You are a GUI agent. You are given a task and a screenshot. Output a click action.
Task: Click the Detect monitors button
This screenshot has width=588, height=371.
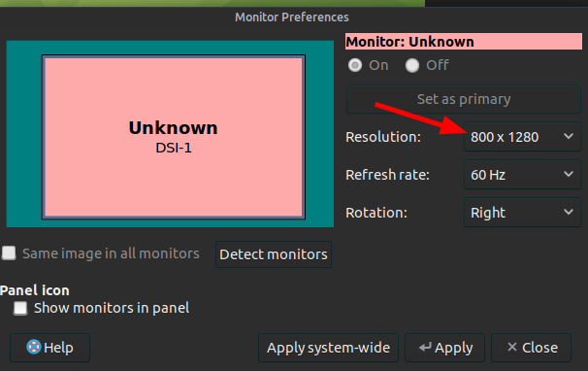click(x=274, y=254)
